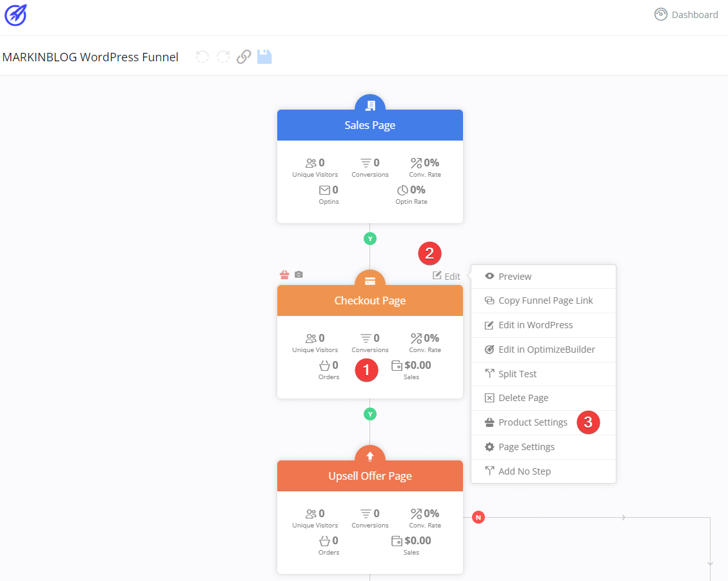The width and height of the screenshot is (728, 581).
Task: Click the red product basket icon near Checkout Page
Action: pos(284,274)
